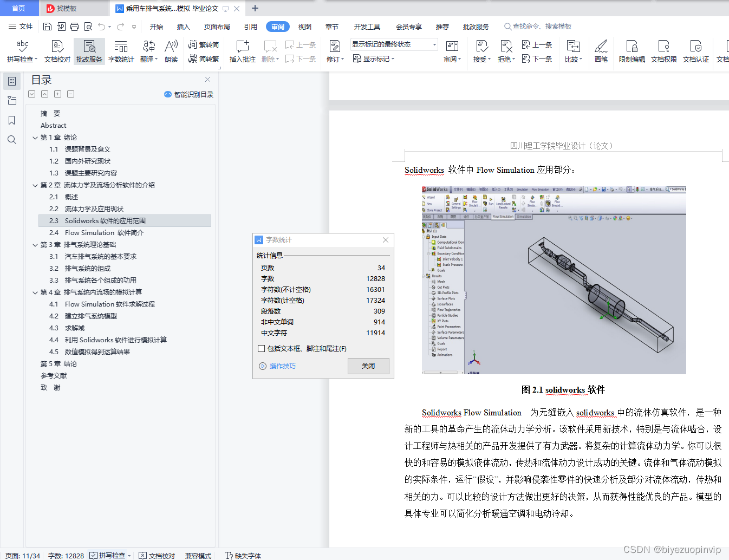Open 限制编辑 restrict editing
This screenshot has height=560, width=729.
pos(632,51)
